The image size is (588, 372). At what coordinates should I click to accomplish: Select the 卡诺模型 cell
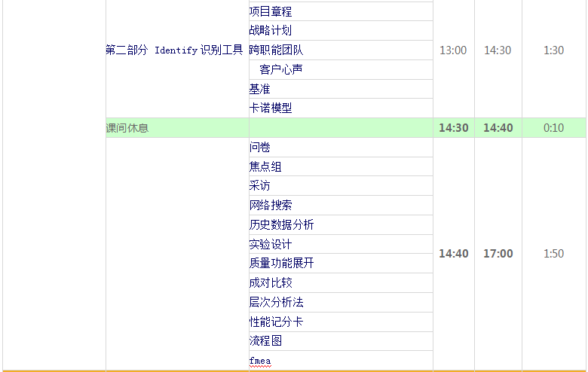(x=341, y=108)
